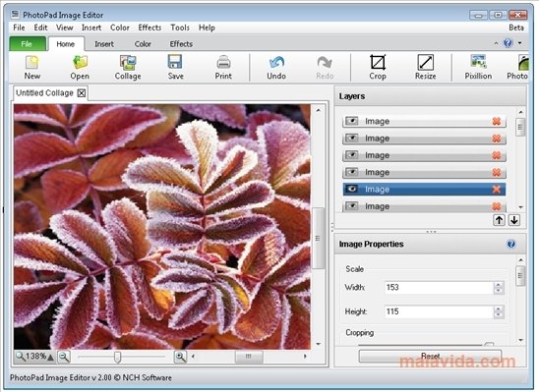Click the Cropping slider handle
The width and height of the screenshot is (539, 392).
coord(489,344)
